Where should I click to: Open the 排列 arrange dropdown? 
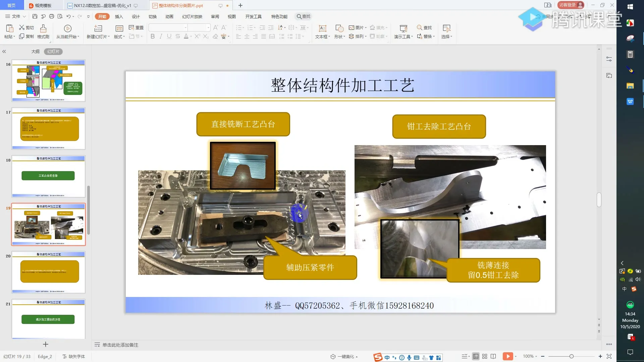click(x=358, y=37)
